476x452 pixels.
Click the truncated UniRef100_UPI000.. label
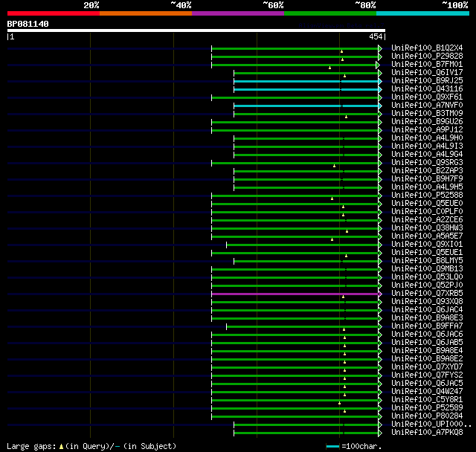[x=431, y=424]
